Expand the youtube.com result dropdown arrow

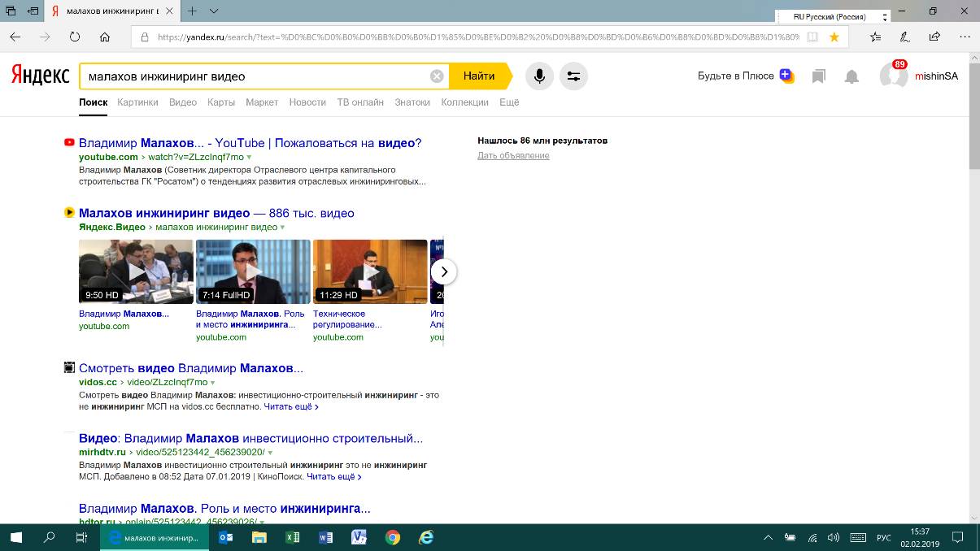click(x=250, y=157)
